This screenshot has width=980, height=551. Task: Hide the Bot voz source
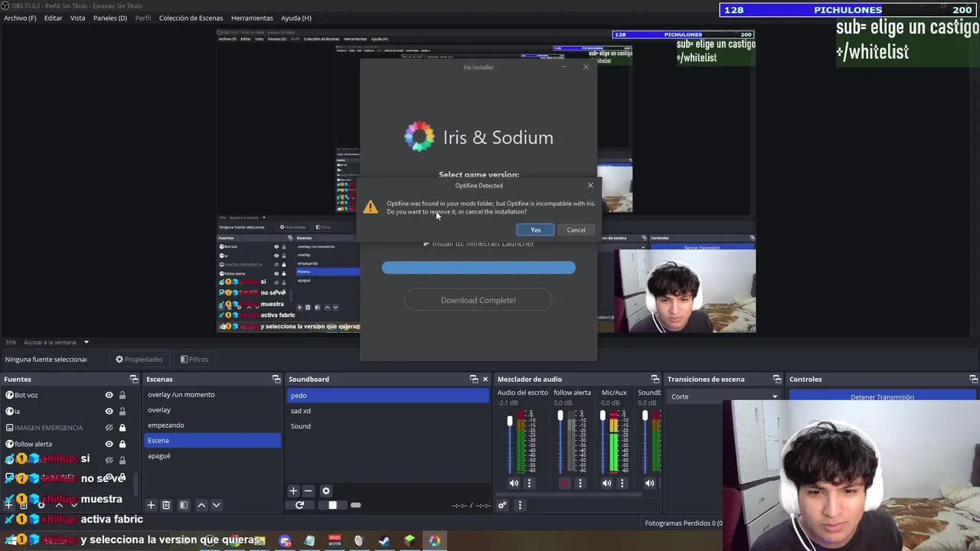[x=109, y=395]
